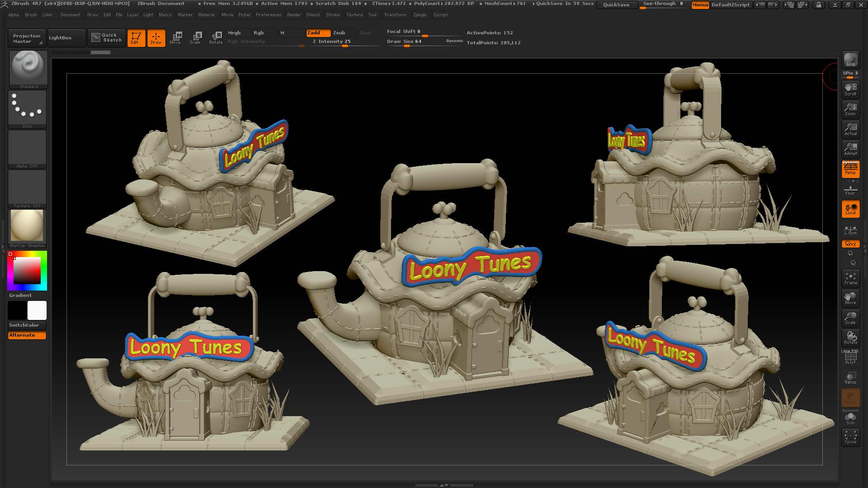Click right-shelf Rotate view icon

[850, 338]
